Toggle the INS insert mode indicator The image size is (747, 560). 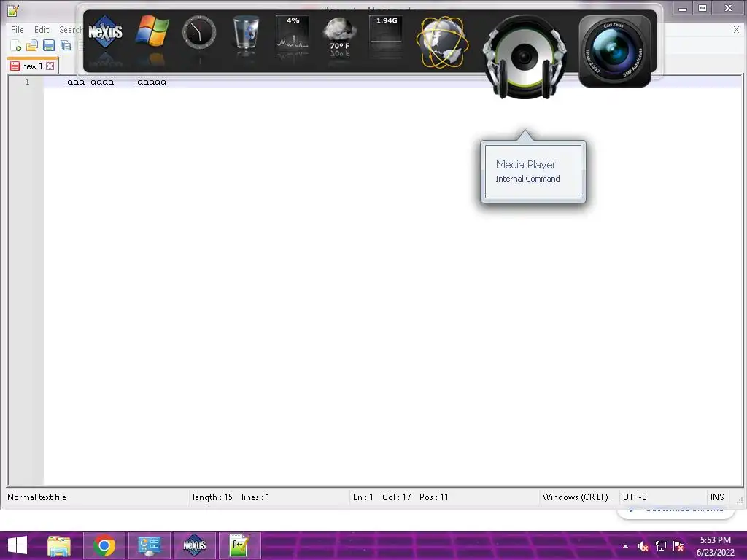(717, 497)
